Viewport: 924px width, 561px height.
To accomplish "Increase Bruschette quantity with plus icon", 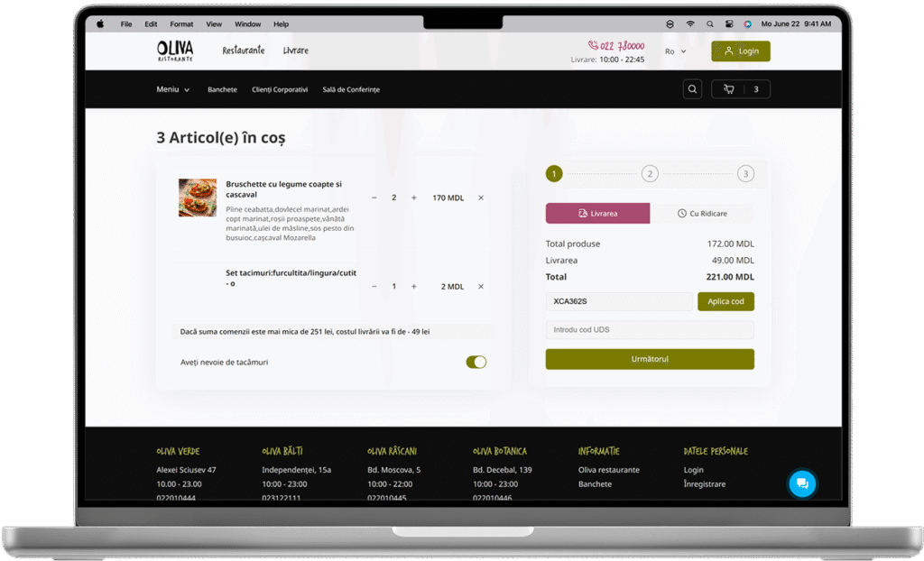I will coord(414,198).
